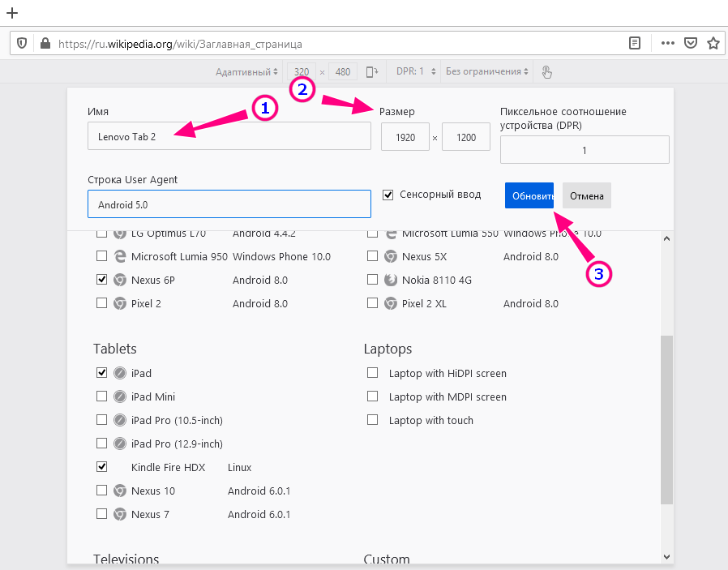The image size is (728, 570).
Task: Click the Nokia 8110 4G Firefox icon
Action: point(391,280)
